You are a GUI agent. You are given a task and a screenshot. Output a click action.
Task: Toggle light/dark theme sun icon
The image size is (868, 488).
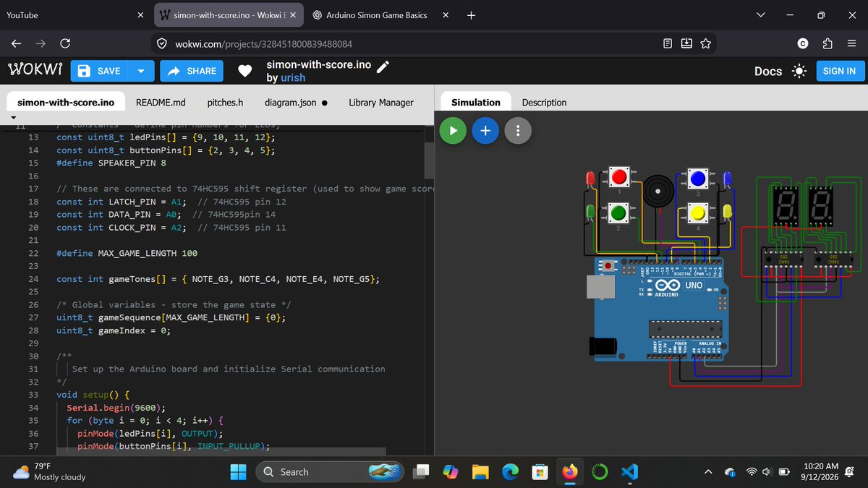pos(799,71)
